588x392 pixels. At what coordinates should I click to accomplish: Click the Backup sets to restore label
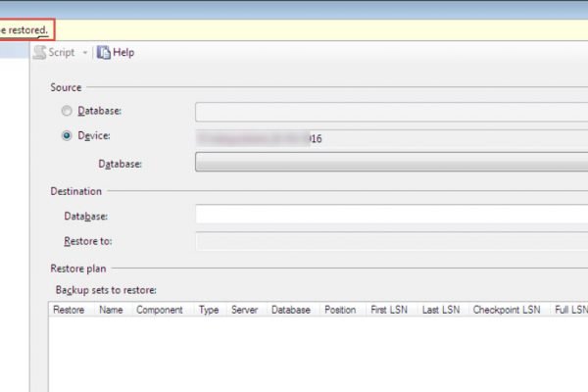pyautogui.click(x=106, y=290)
